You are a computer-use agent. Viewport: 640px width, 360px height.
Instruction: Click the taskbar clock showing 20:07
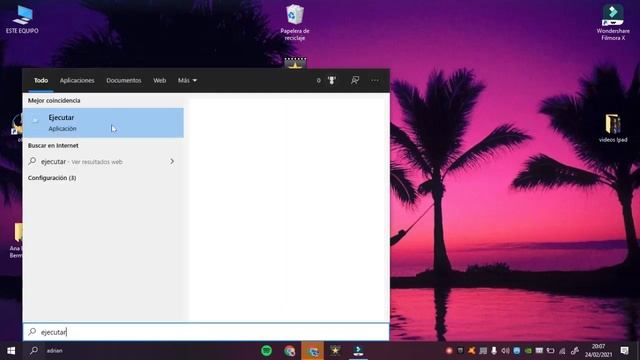599,351
